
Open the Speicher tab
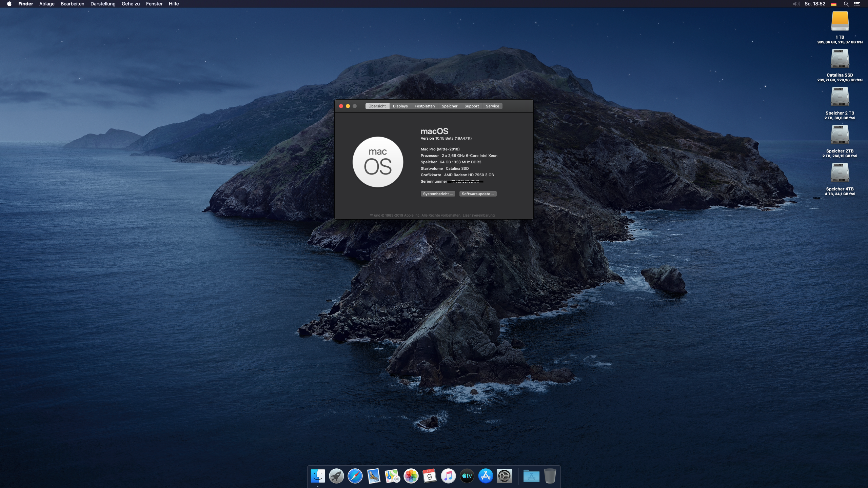(x=449, y=106)
